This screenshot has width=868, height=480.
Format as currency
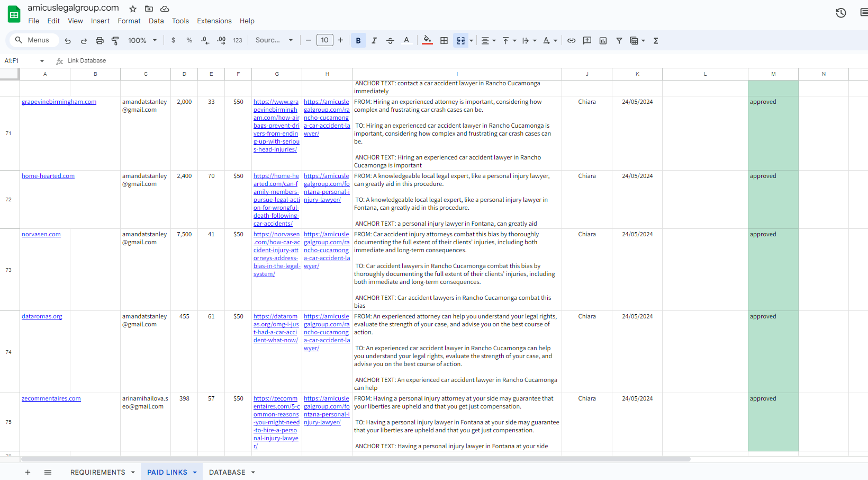173,41
